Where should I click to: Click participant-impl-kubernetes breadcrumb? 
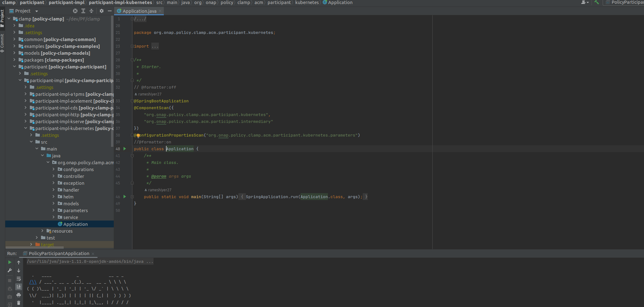(120, 2)
